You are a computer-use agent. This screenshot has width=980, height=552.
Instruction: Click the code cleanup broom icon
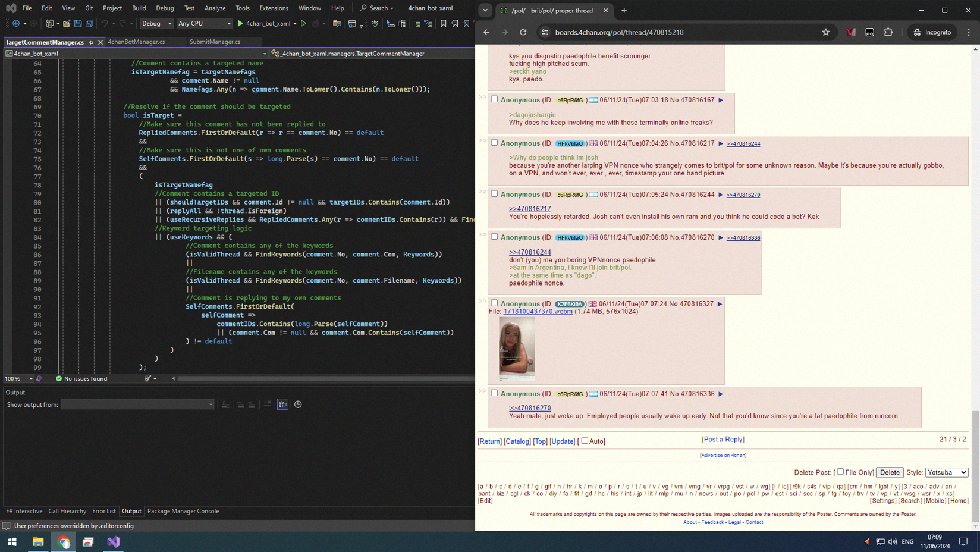click(147, 378)
